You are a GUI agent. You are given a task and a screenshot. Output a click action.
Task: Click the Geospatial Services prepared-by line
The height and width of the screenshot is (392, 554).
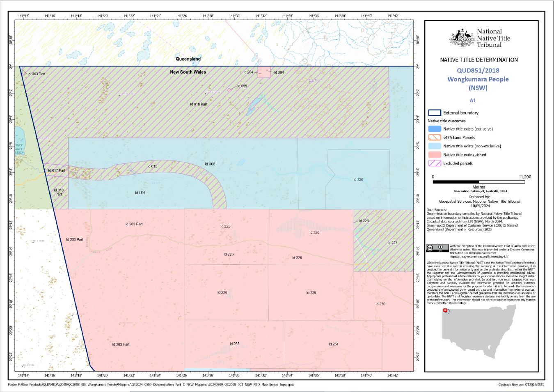(x=480, y=202)
